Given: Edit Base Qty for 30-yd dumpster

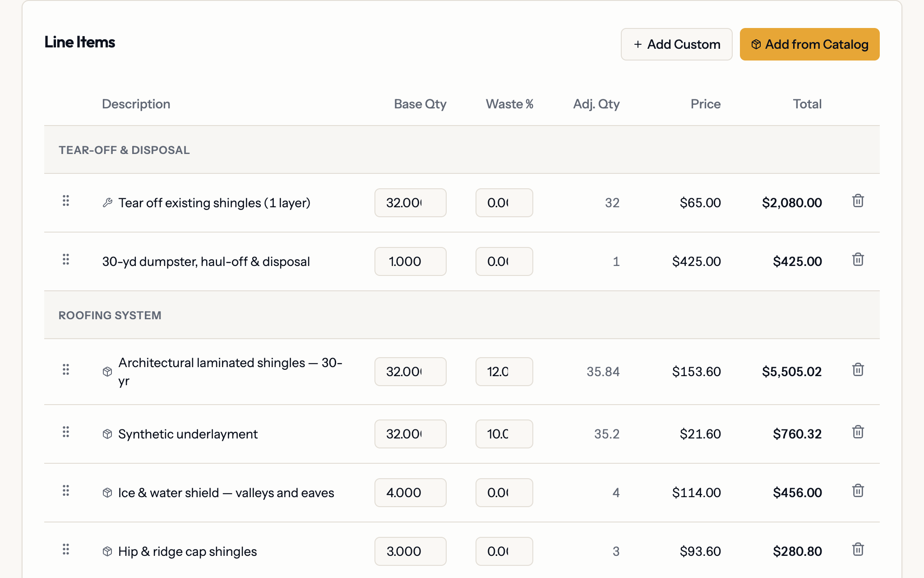Looking at the screenshot, I should click(411, 261).
